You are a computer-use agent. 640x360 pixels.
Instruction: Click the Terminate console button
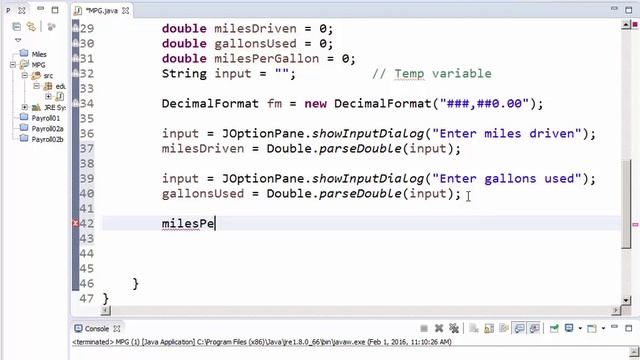coord(424,329)
